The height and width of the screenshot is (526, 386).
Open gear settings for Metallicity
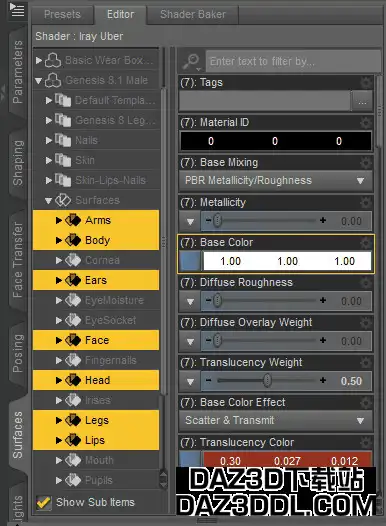[x=366, y=202]
